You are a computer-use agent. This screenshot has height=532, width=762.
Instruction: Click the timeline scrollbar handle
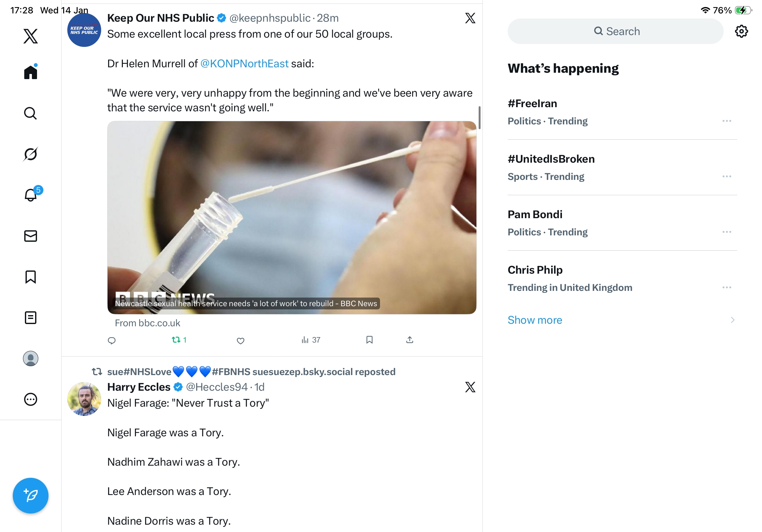[x=479, y=118]
